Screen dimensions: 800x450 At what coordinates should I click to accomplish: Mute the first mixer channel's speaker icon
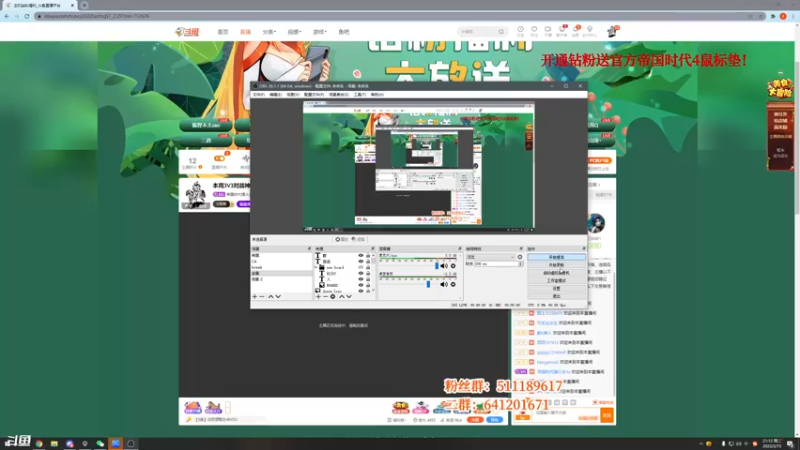click(444, 266)
